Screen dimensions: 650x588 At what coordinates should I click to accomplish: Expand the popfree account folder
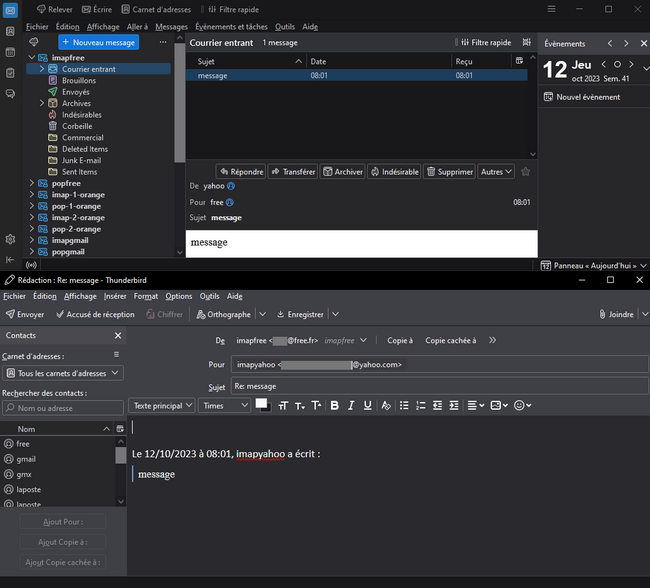[32, 184]
